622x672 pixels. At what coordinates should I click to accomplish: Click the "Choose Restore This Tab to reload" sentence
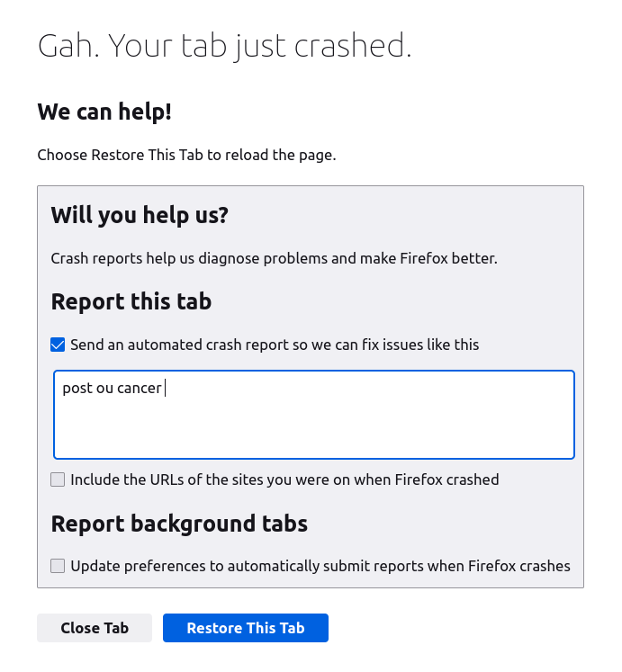pos(186,155)
